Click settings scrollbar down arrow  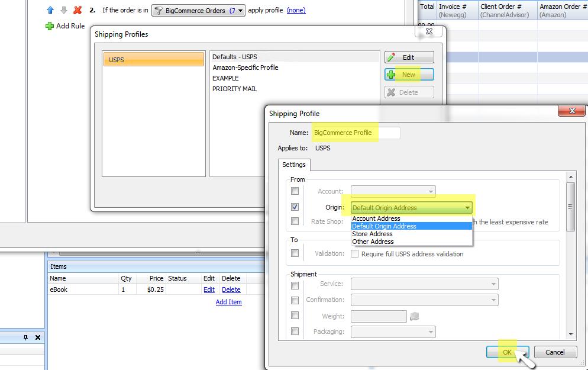(571, 334)
